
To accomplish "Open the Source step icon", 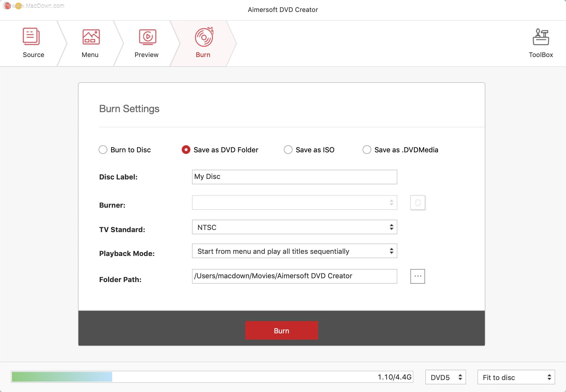I will [x=31, y=36].
